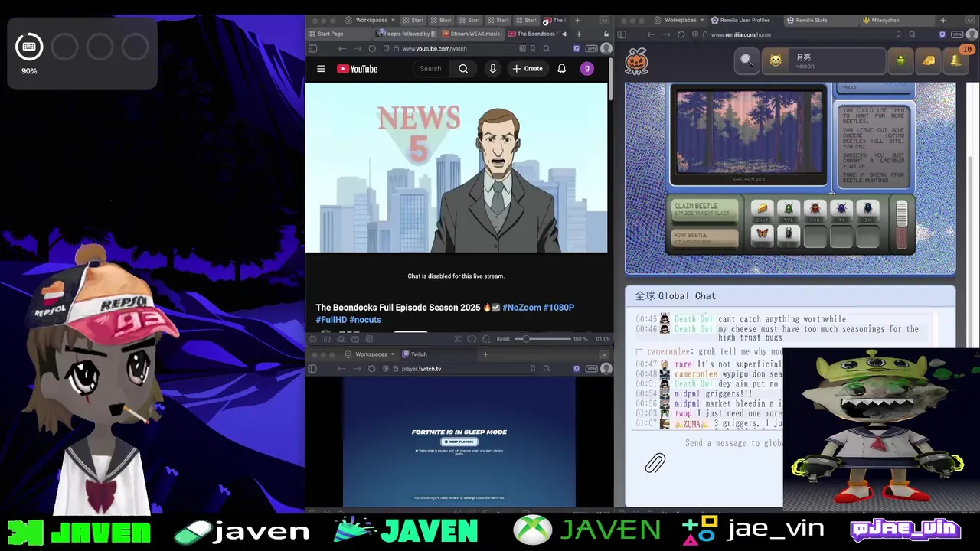
Task: Click the Hunt Beetle button
Action: pyautogui.click(x=704, y=238)
